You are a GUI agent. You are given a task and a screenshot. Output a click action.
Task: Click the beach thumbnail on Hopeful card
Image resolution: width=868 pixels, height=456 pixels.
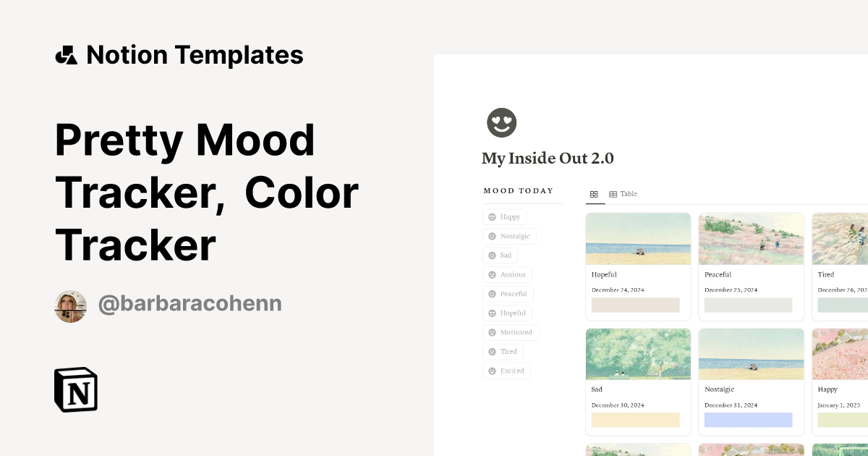(638, 238)
